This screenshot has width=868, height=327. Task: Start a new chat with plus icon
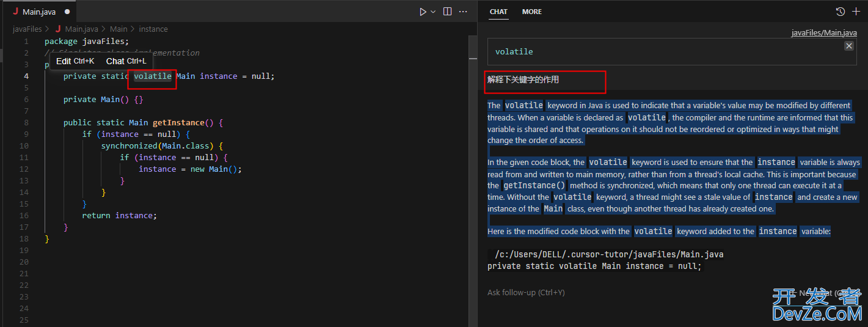pyautogui.click(x=856, y=12)
